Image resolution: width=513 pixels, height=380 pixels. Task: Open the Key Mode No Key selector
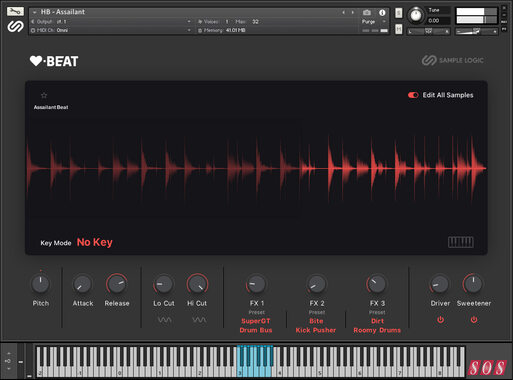[95, 242]
